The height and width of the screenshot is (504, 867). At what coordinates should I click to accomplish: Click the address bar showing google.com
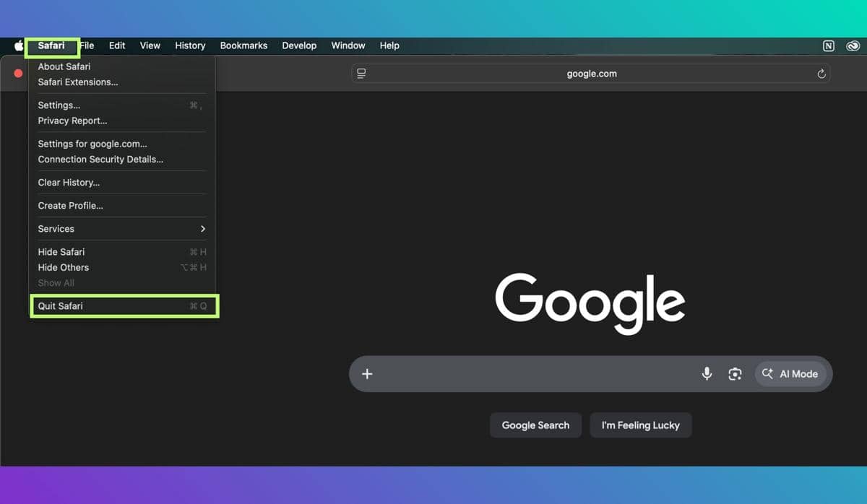click(x=591, y=73)
